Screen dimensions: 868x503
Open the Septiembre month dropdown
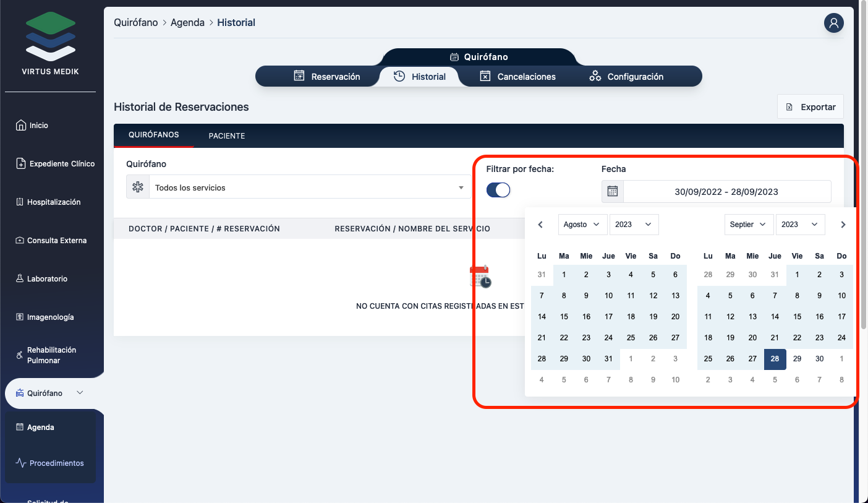click(x=749, y=225)
